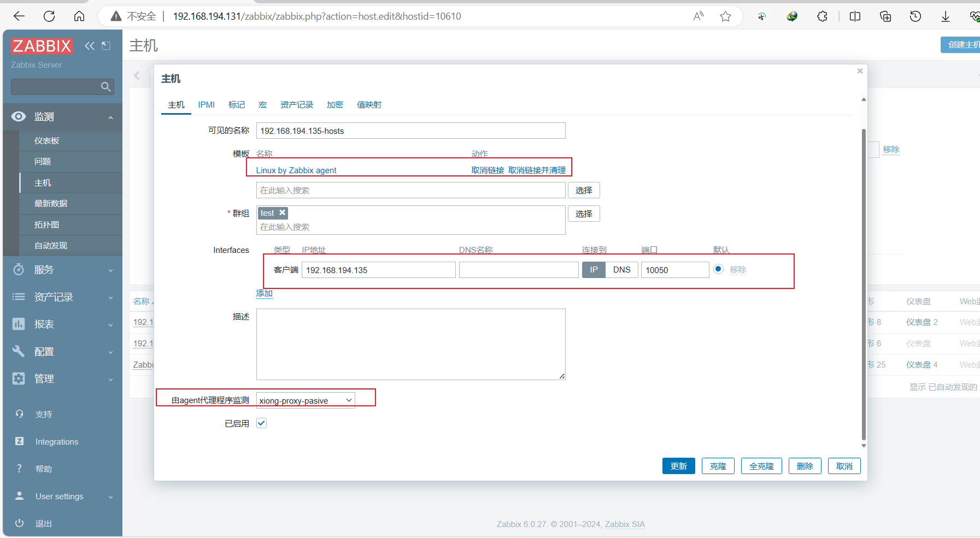
Task: Click the read aloud icon in address bar
Action: 699,16
